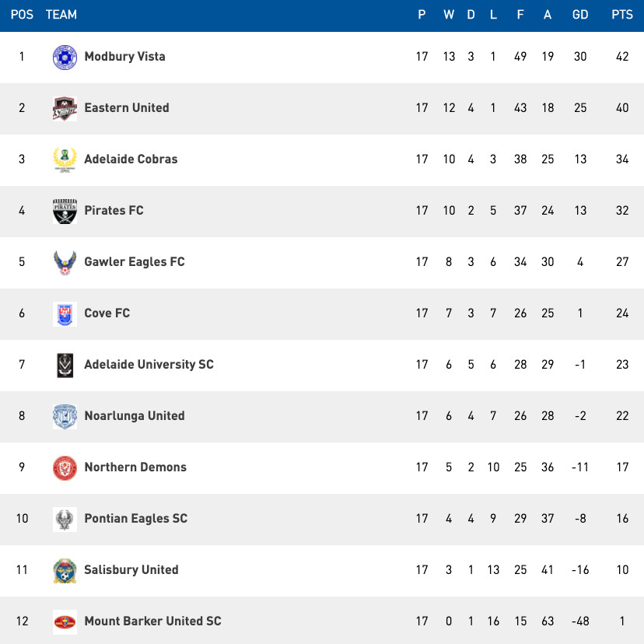Open the Eastern United team name link
Image resolution: width=644 pixels, height=644 pixels.
127,108
